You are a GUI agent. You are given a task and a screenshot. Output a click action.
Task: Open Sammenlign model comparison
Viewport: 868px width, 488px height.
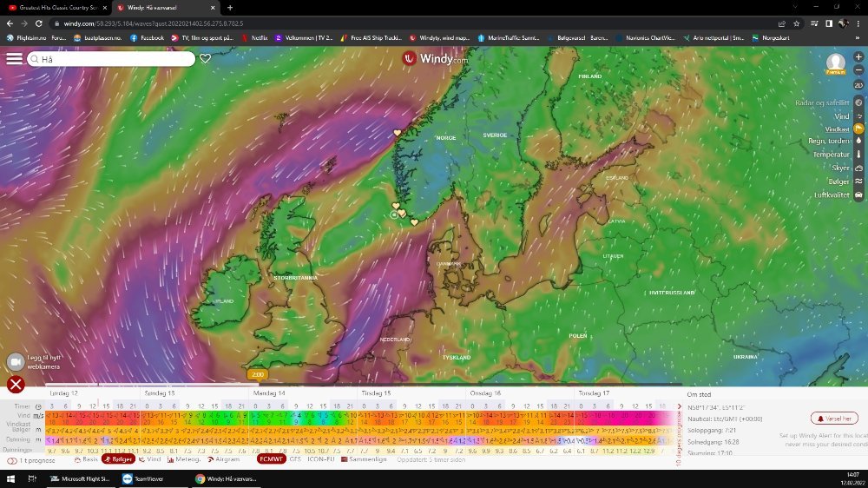[364, 459]
